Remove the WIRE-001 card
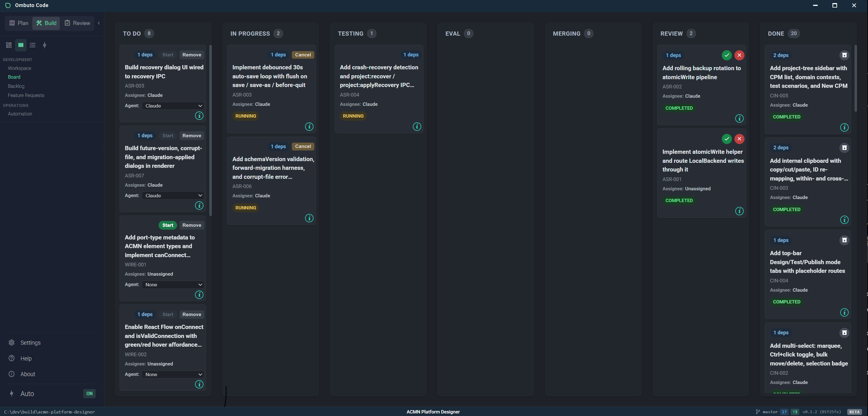The height and width of the screenshot is (416, 868). [192, 225]
